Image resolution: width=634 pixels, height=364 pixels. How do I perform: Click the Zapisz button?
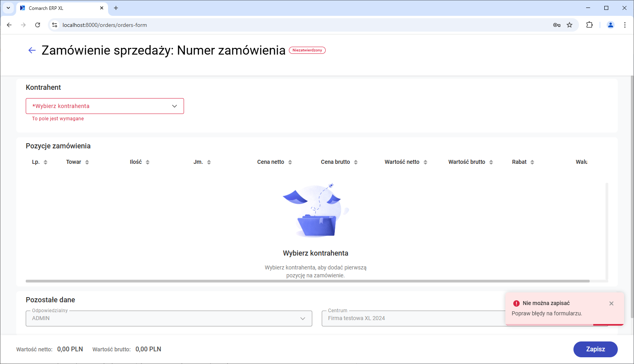(595, 349)
